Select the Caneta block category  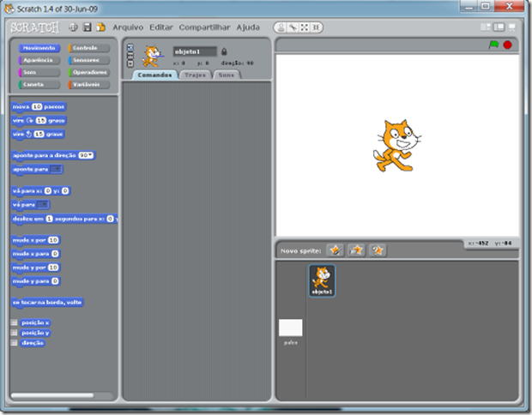(39, 84)
